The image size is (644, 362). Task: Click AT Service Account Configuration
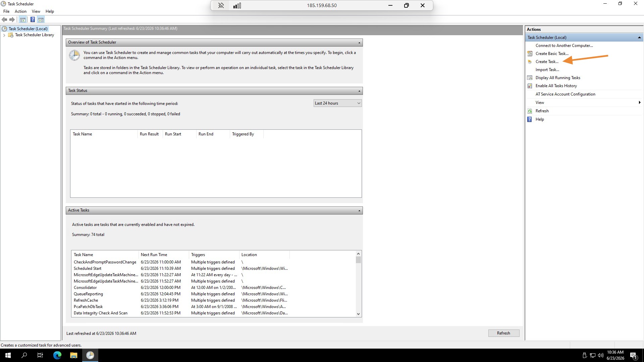[x=565, y=94]
